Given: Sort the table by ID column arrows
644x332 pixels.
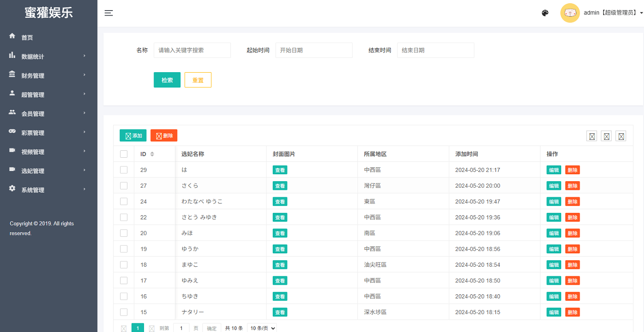Looking at the screenshot, I should (x=152, y=154).
